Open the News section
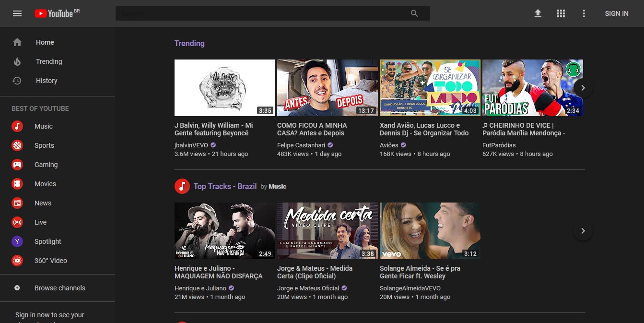The height and width of the screenshot is (323, 644). point(17,203)
